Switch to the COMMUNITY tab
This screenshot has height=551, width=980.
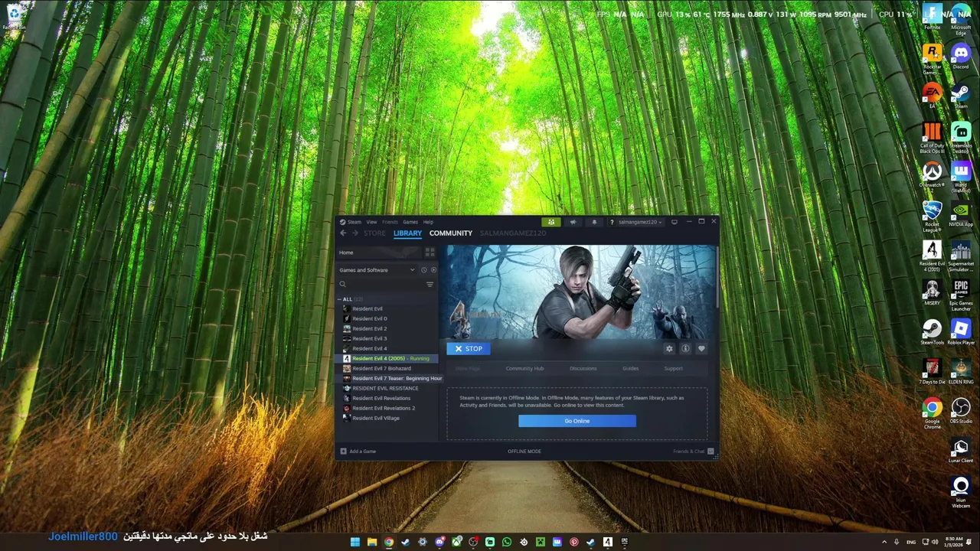451,233
